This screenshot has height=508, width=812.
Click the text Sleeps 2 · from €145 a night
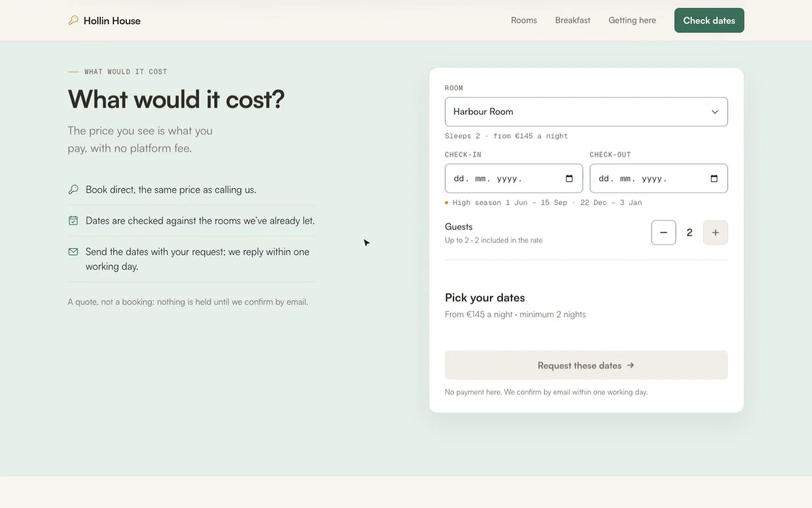[x=506, y=136]
